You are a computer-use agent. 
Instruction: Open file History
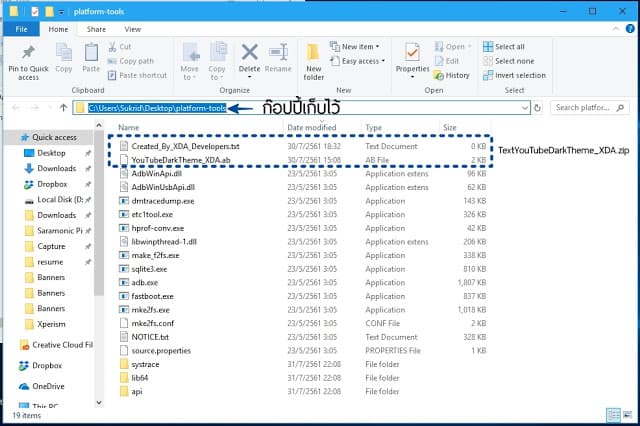(452, 75)
